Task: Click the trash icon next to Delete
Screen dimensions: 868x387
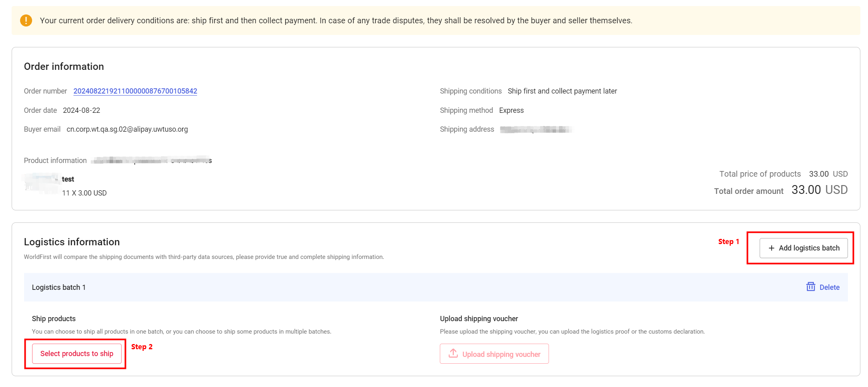Action: point(810,287)
